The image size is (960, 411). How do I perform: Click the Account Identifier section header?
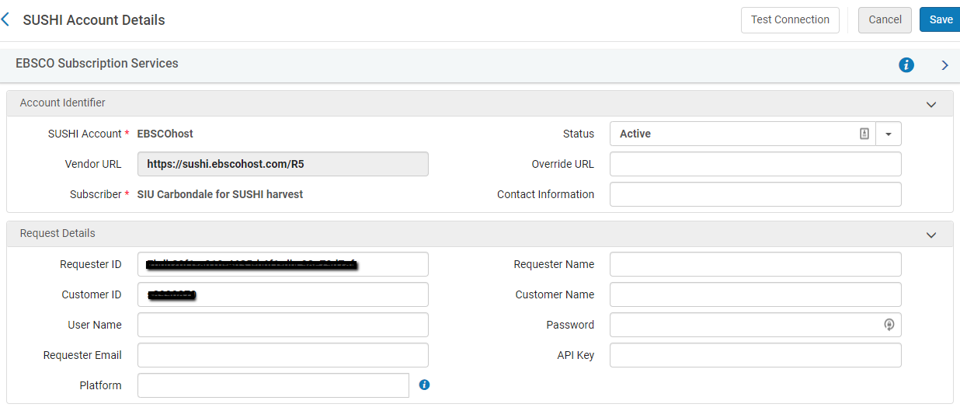point(479,104)
